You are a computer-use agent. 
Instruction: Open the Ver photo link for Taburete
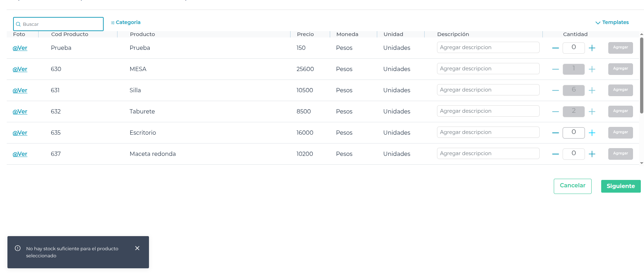coord(20,112)
